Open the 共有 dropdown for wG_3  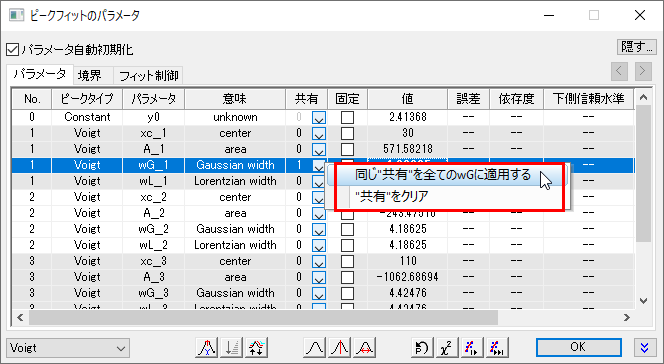pos(319,294)
